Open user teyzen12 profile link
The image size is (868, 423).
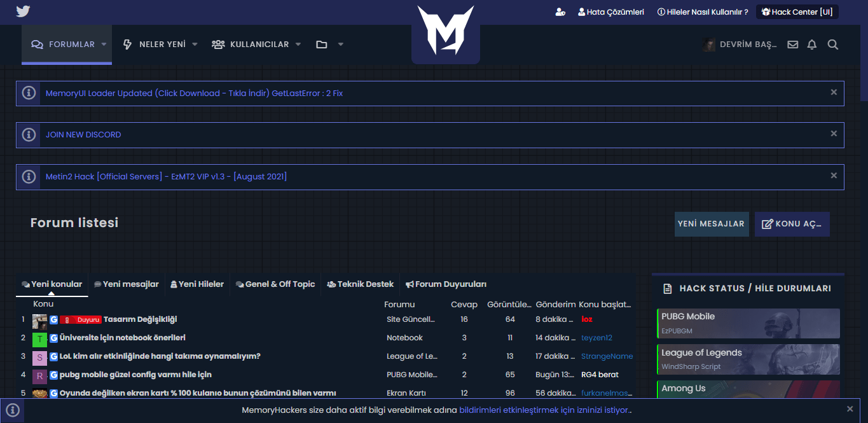click(x=596, y=338)
